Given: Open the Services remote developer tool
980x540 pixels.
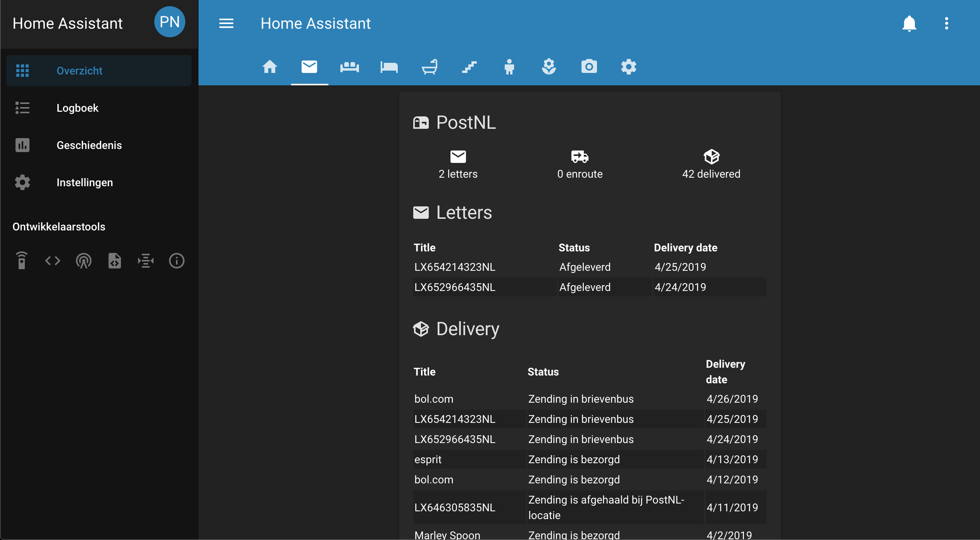Looking at the screenshot, I should [x=22, y=261].
